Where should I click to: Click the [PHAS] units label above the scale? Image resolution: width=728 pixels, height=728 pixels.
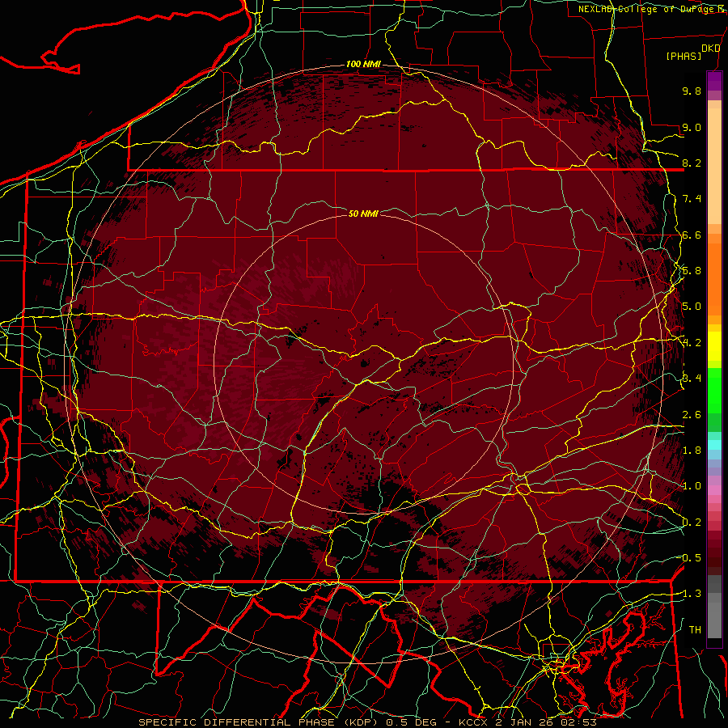[684, 56]
